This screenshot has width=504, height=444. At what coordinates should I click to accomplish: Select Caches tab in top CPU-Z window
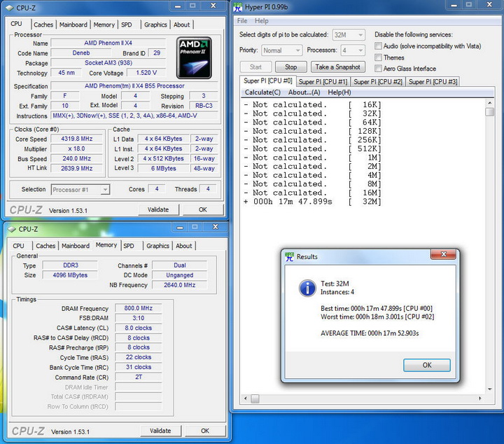tap(43, 25)
